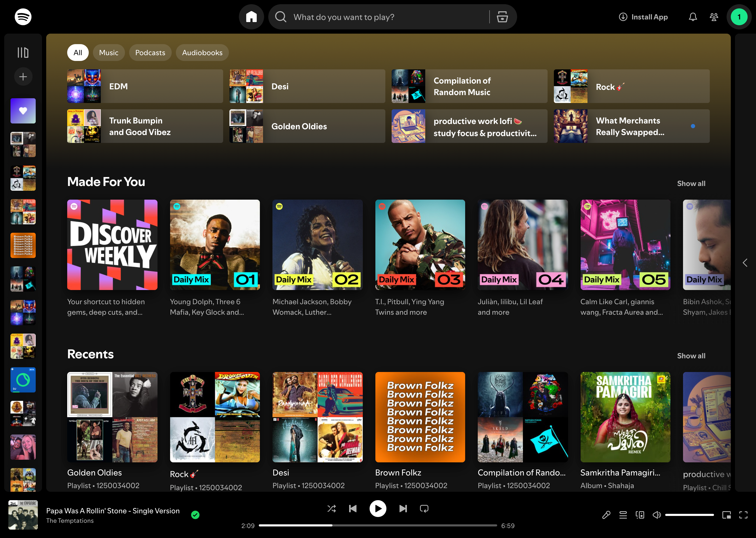The width and height of the screenshot is (756, 538).
Task: Mute using the volume speaker icon
Action: [x=657, y=515]
